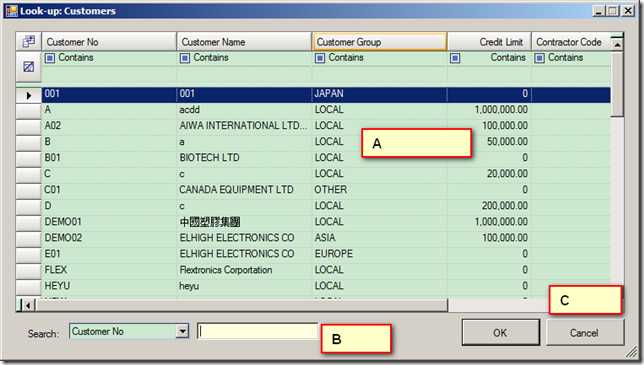
Task: Select row selector for customer 001
Action: 29,95
